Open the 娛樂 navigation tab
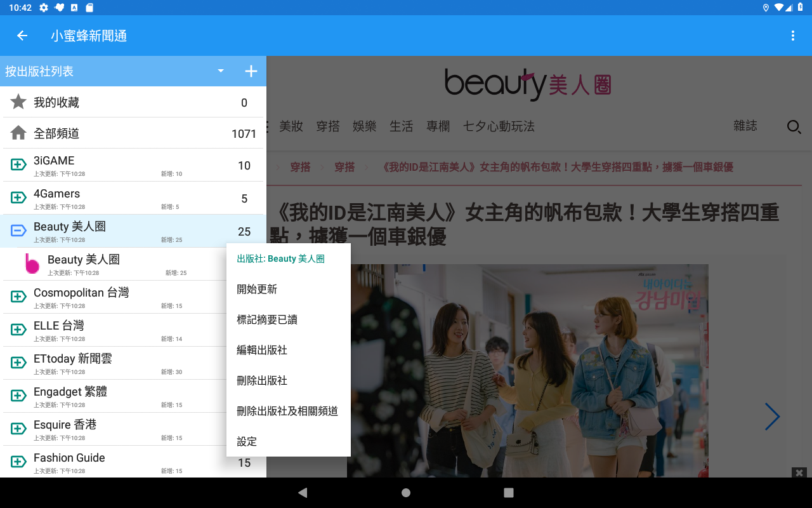This screenshot has width=812, height=508. [365, 126]
